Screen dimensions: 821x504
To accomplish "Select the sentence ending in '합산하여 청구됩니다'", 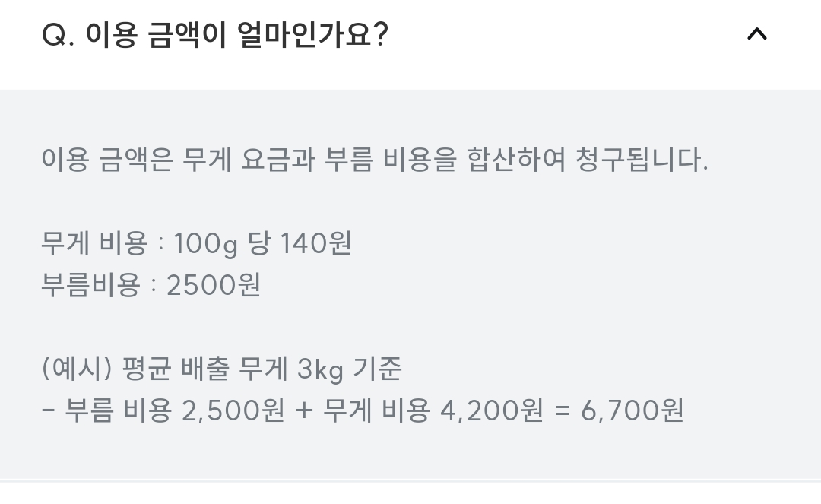I will click(374, 160).
